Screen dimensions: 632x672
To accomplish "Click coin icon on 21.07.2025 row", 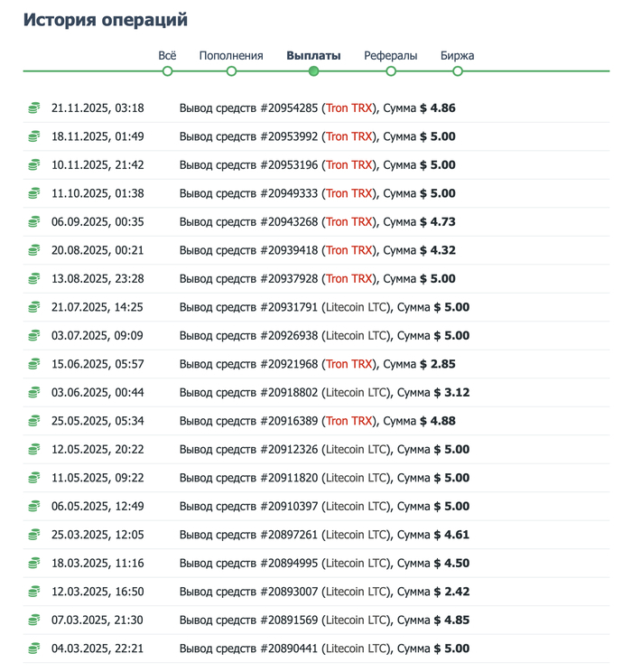I will pos(34,307).
